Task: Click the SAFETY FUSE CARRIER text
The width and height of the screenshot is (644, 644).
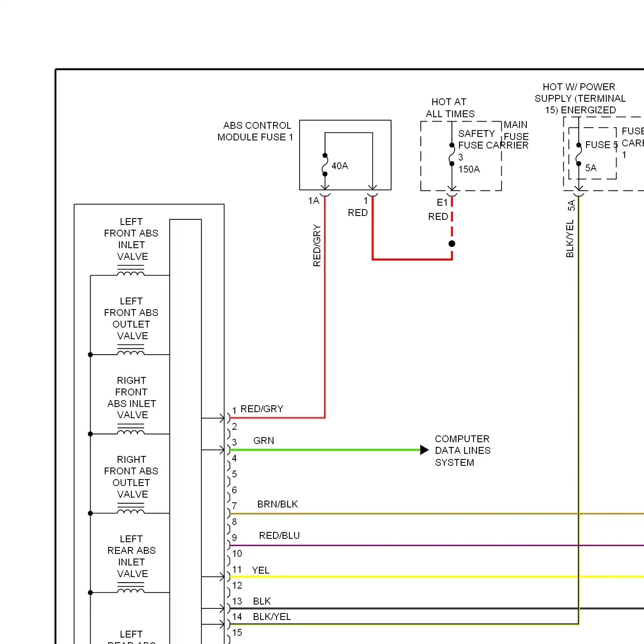Action: 493,140
